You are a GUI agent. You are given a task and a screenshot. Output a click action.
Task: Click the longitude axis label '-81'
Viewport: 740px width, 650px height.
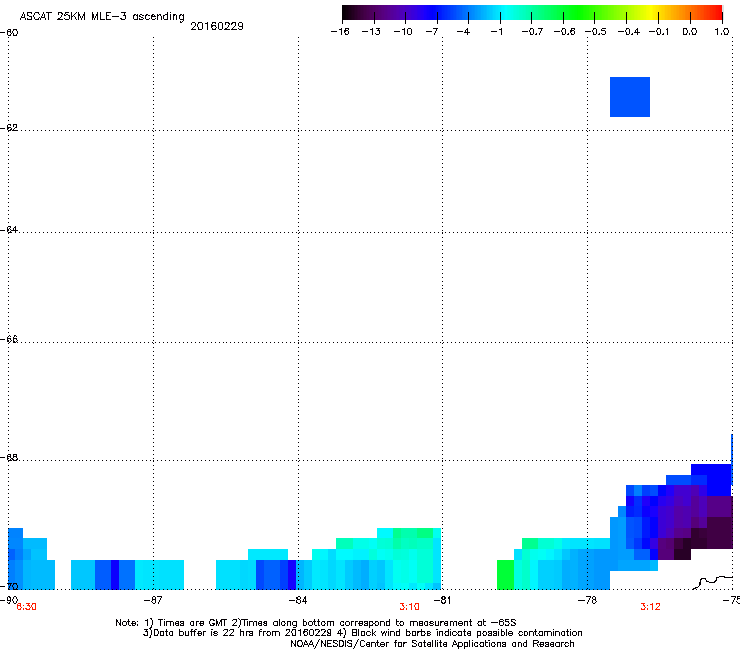(442, 600)
